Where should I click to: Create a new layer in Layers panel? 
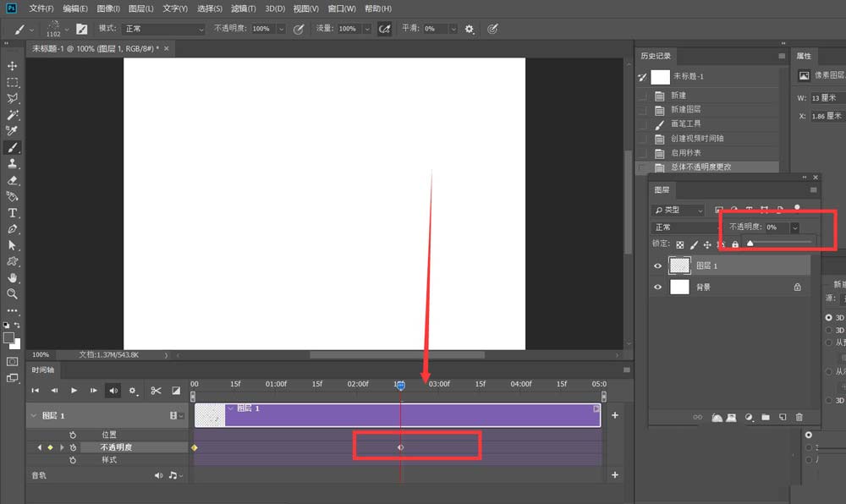pos(783,417)
